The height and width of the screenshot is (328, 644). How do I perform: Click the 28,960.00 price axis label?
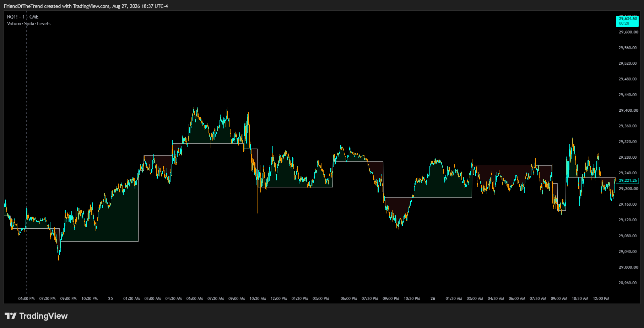click(628, 283)
